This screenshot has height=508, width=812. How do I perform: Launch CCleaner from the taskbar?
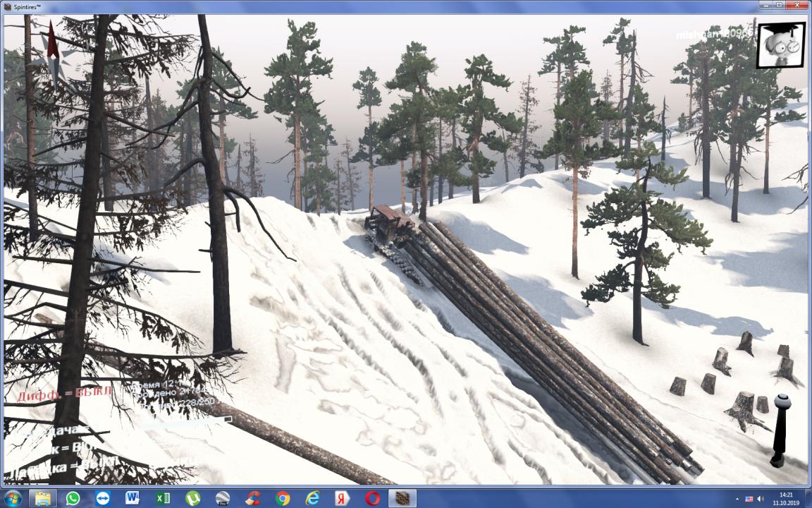[252, 498]
